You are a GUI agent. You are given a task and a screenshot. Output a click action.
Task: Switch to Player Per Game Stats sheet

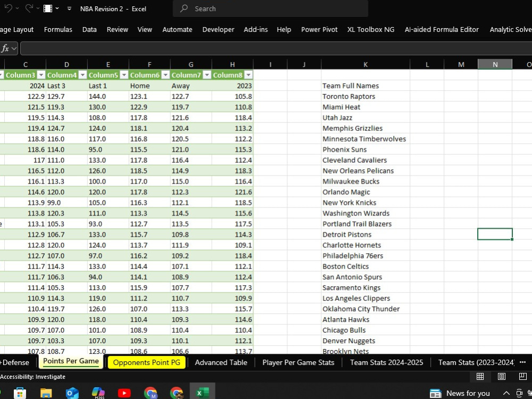click(298, 362)
